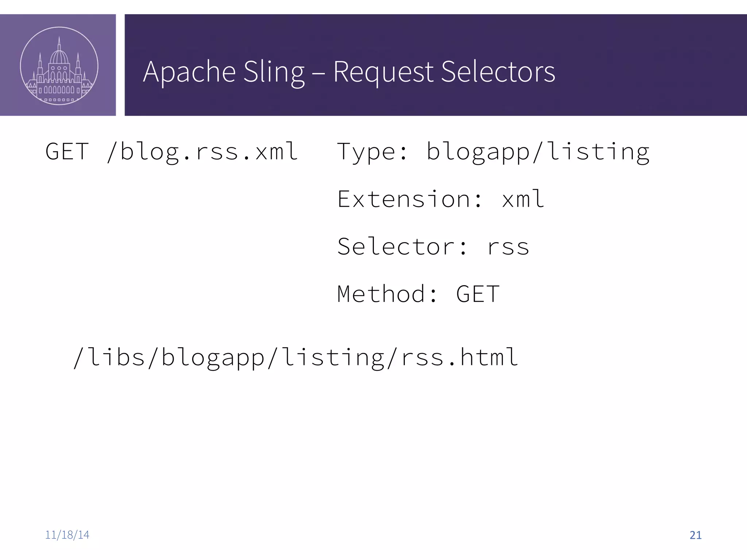Click rss.html at end of script path
Screen dimensions: 747x560
pyautogui.click(x=460, y=357)
